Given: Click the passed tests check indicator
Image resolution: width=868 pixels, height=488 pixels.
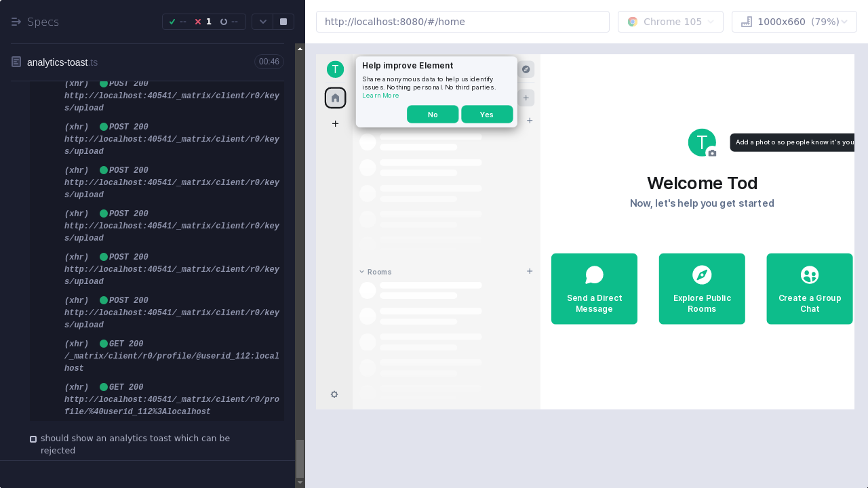Looking at the screenshot, I should [177, 22].
